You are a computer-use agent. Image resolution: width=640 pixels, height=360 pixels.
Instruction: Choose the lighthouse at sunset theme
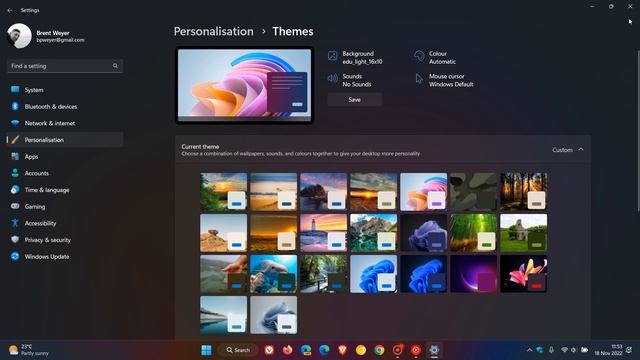pyautogui.click(x=324, y=233)
